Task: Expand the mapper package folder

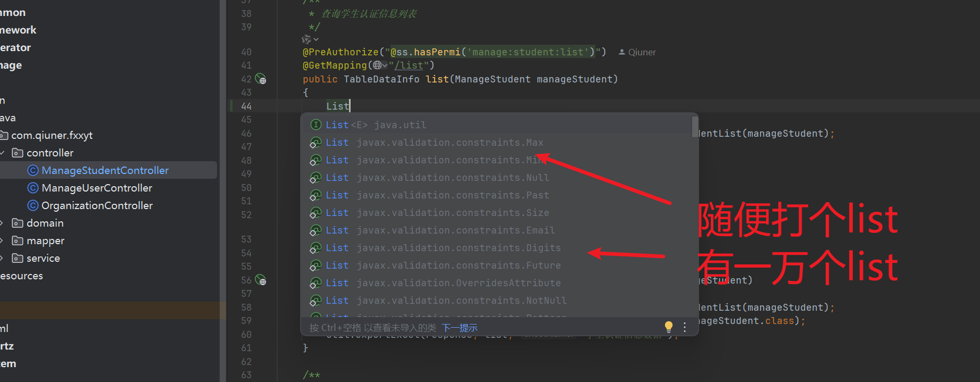Action: [2, 240]
